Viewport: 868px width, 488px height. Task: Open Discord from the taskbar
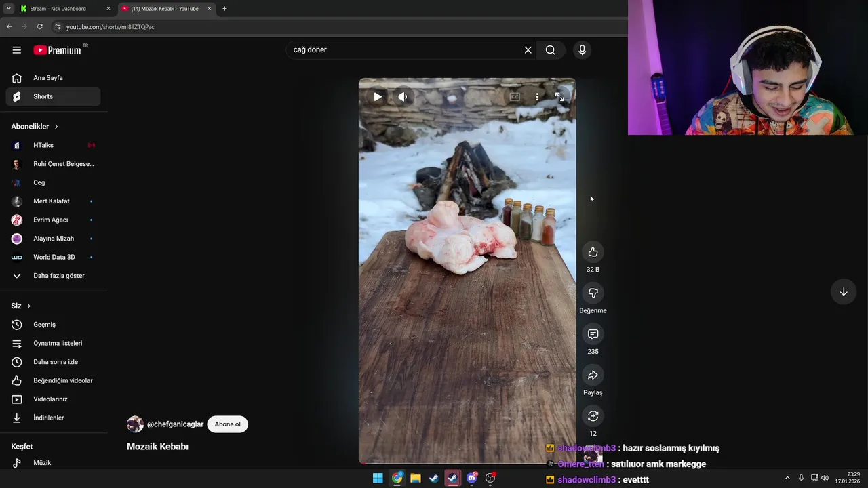click(471, 478)
